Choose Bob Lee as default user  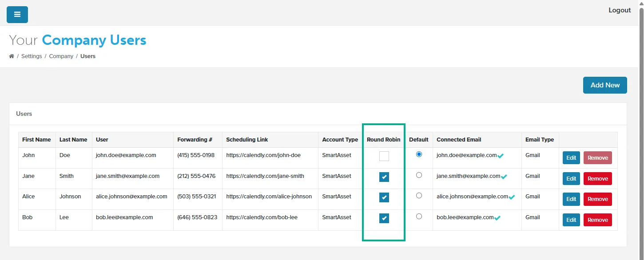point(419,217)
